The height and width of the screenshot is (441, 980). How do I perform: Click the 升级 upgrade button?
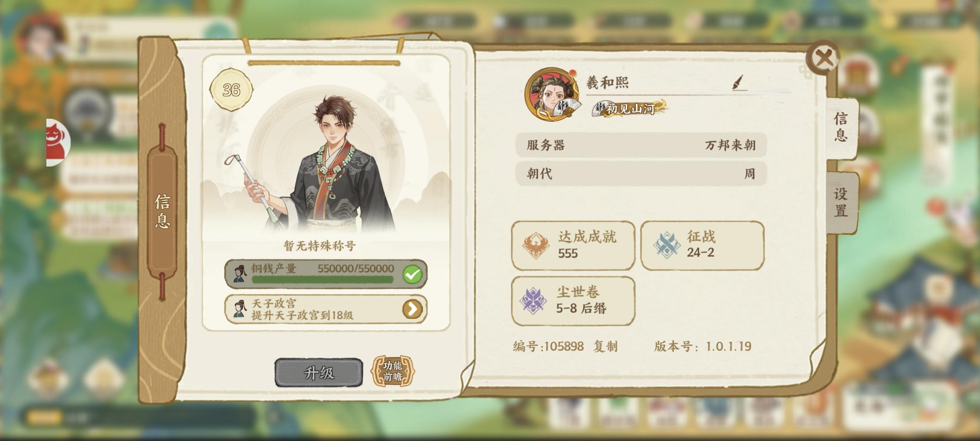319,373
